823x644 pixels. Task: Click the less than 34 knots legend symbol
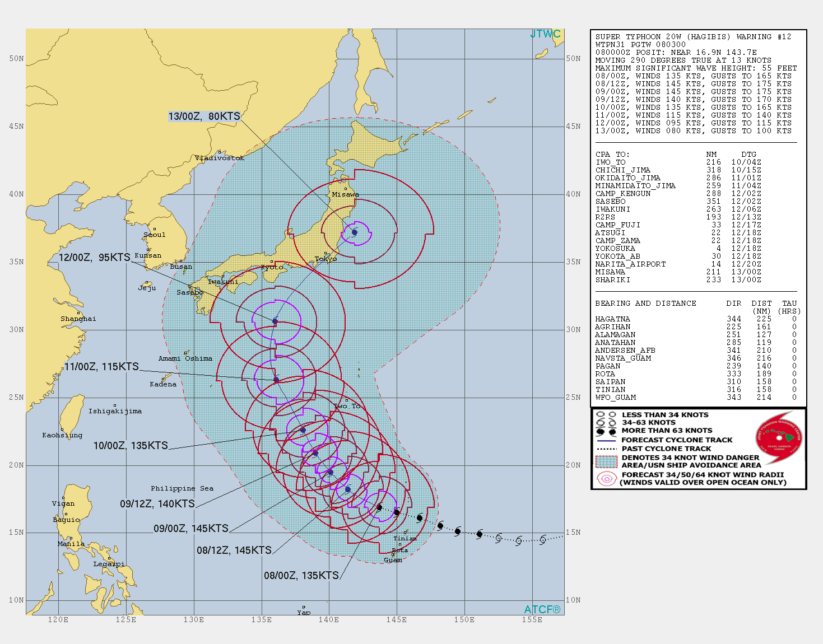[x=606, y=415]
